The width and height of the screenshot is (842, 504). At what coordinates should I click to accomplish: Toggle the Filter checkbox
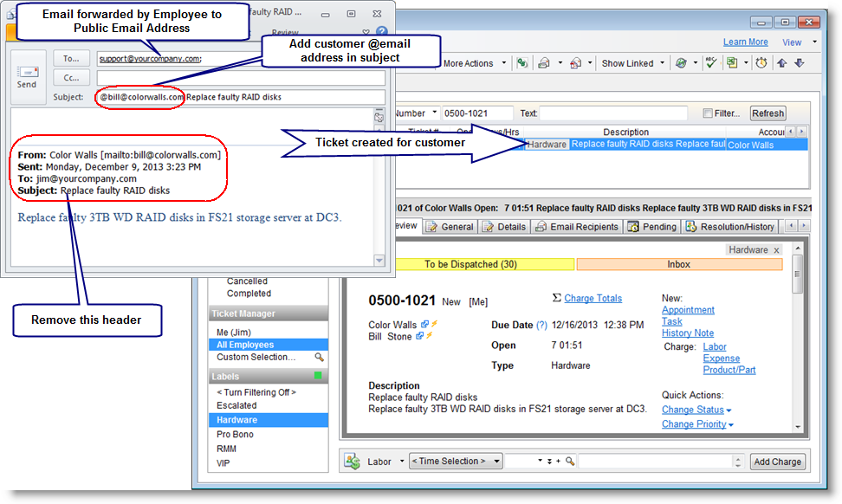[x=708, y=113]
